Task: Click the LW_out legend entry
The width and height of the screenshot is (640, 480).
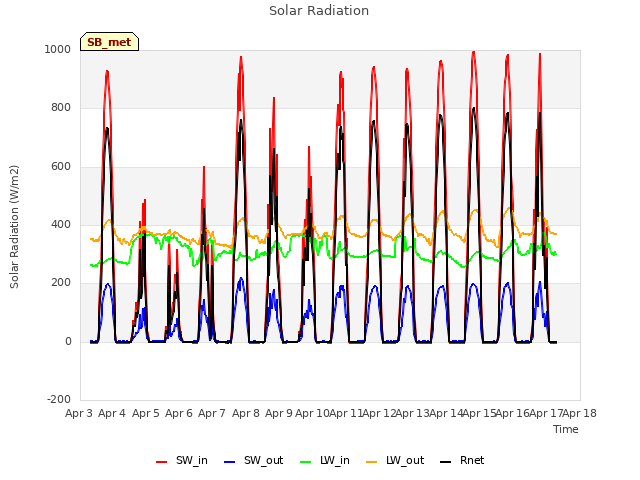Action: coord(395,460)
